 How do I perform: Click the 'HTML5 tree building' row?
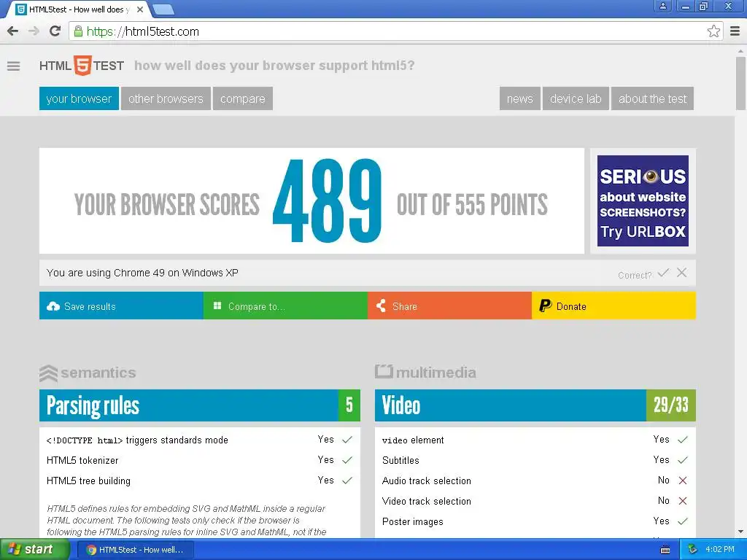pyautogui.click(x=200, y=481)
